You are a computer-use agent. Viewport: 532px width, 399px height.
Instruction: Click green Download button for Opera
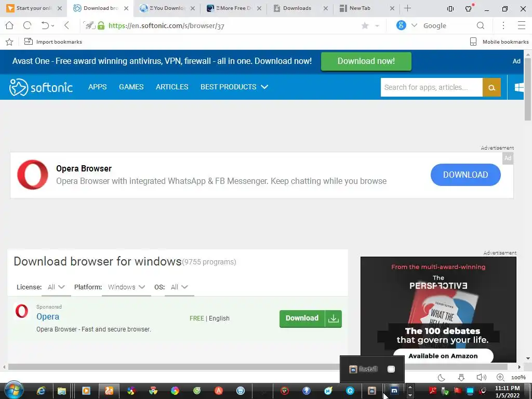311,318
